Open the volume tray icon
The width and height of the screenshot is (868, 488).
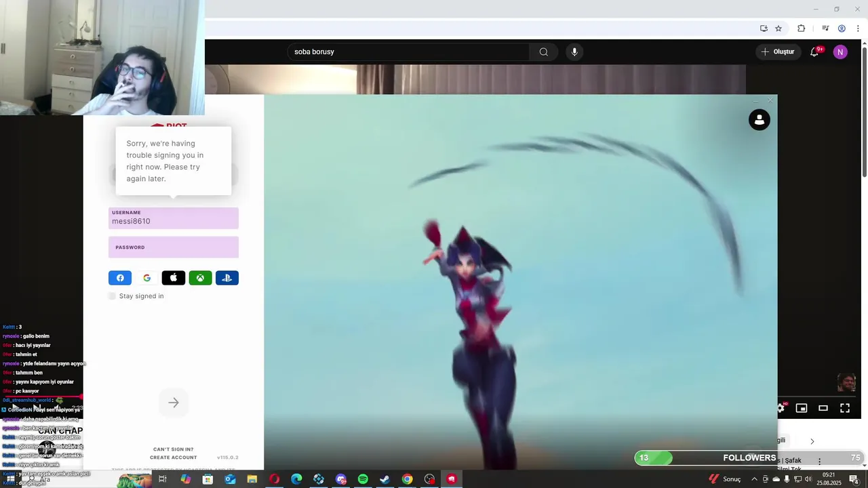[x=808, y=479]
